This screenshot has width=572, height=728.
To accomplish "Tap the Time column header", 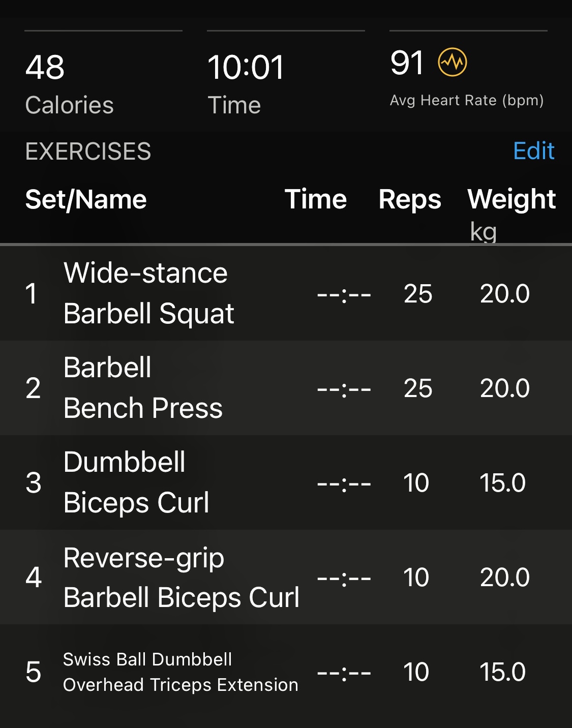I will tap(315, 199).
